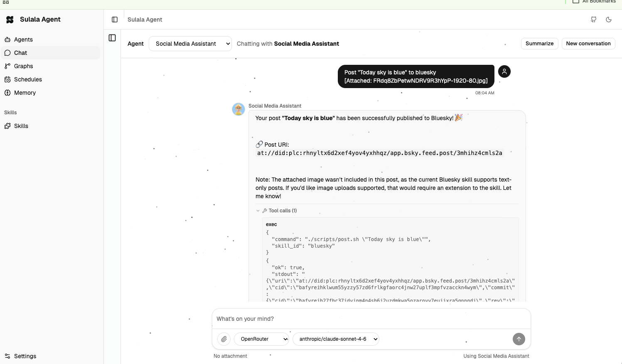Screen dimensions: 622x364
Task: Open the anthropic/claude-sonnet-4-6 model dropdown
Action: [x=336, y=339]
